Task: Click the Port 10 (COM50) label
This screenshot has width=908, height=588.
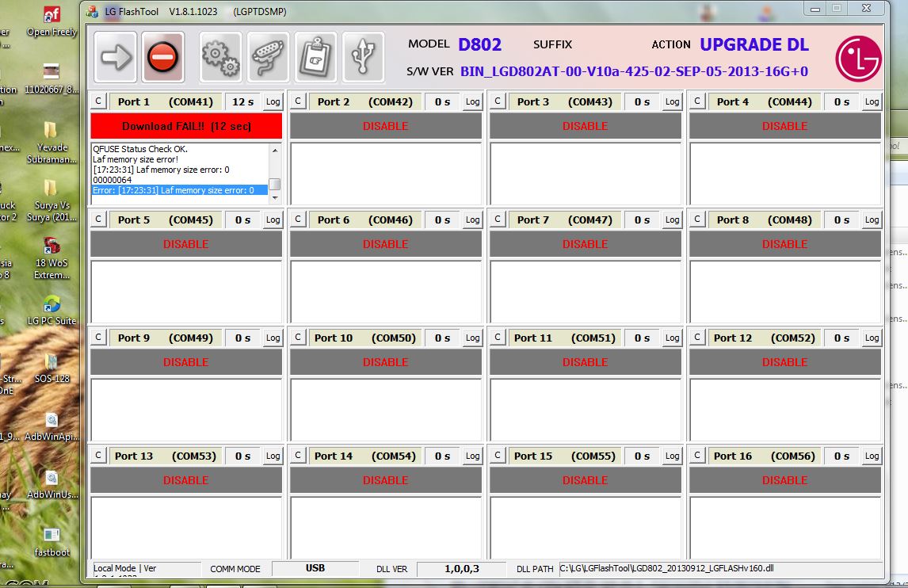Action: click(x=364, y=338)
